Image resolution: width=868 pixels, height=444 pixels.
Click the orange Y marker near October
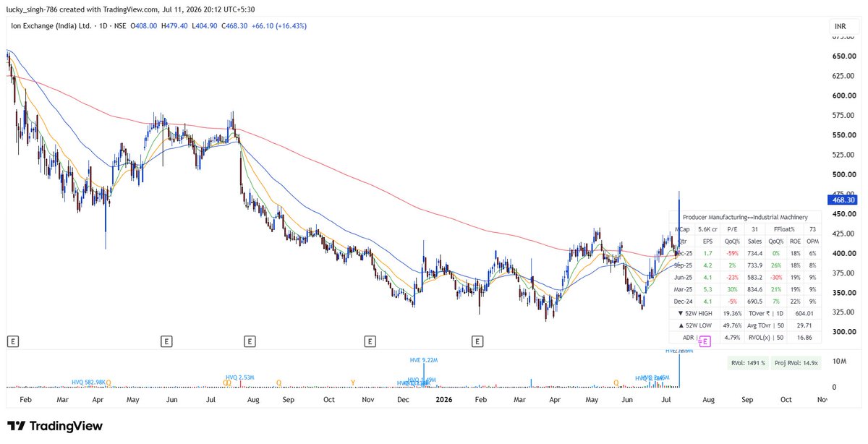click(x=352, y=382)
